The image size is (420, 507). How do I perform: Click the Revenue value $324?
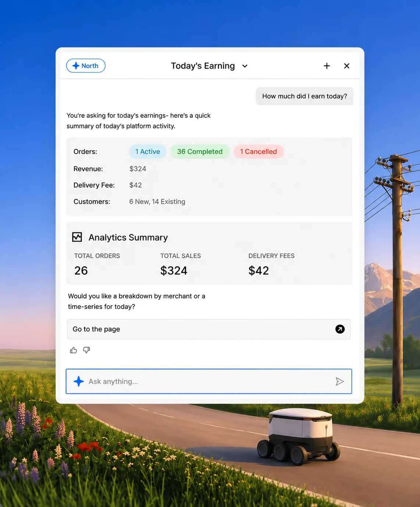(x=138, y=169)
